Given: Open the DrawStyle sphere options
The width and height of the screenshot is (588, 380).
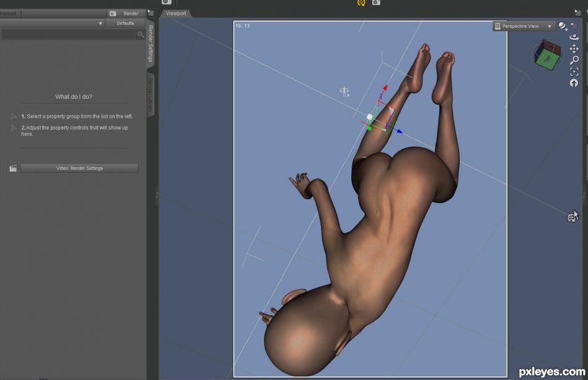Looking at the screenshot, I should pos(562,26).
